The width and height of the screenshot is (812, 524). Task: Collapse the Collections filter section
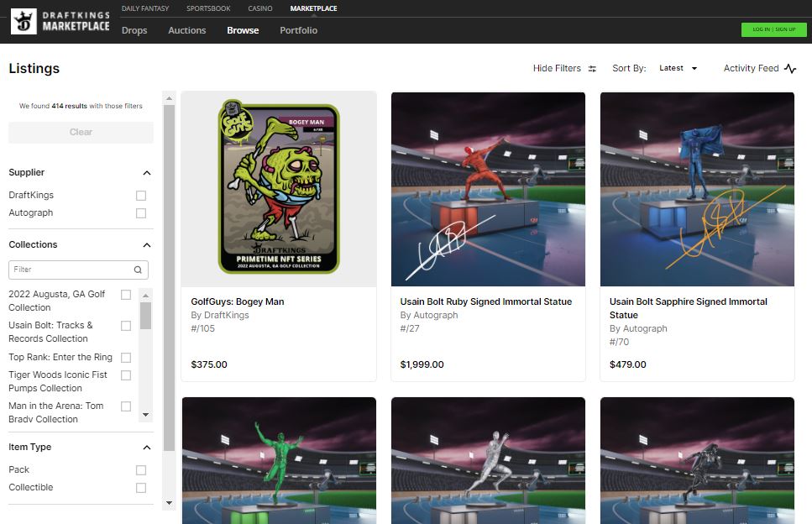pos(147,245)
